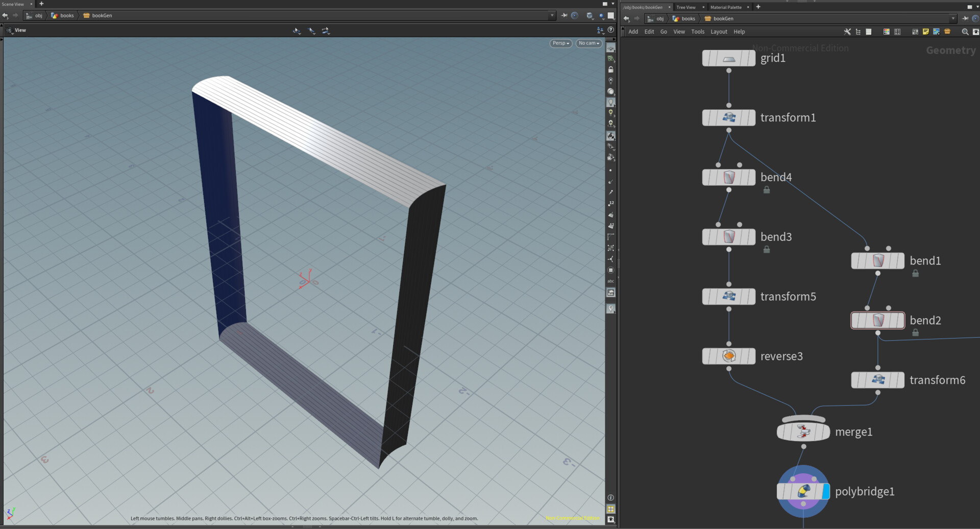Toggle the lightbulb headlight icon in viewport toolbar

coord(611,102)
